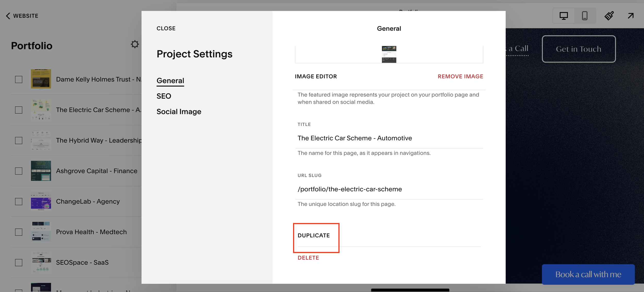
Task: Open the Social Image tab
Action: (179, 111)
